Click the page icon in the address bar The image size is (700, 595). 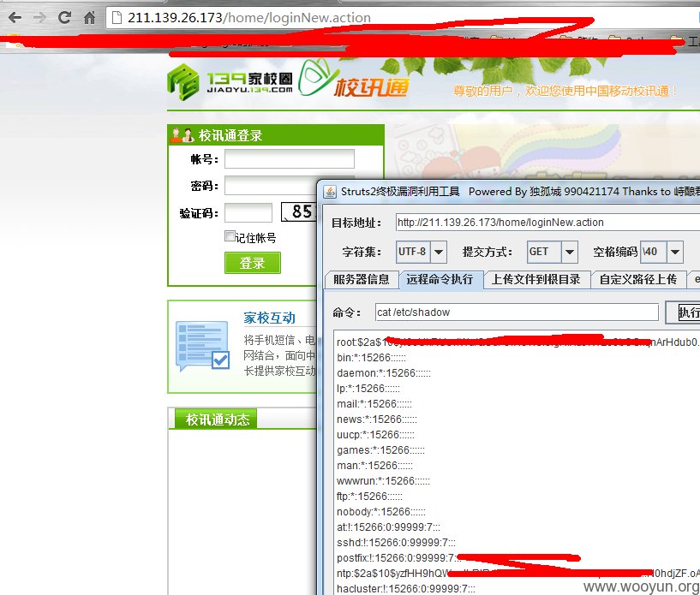[x=117, y=18]
